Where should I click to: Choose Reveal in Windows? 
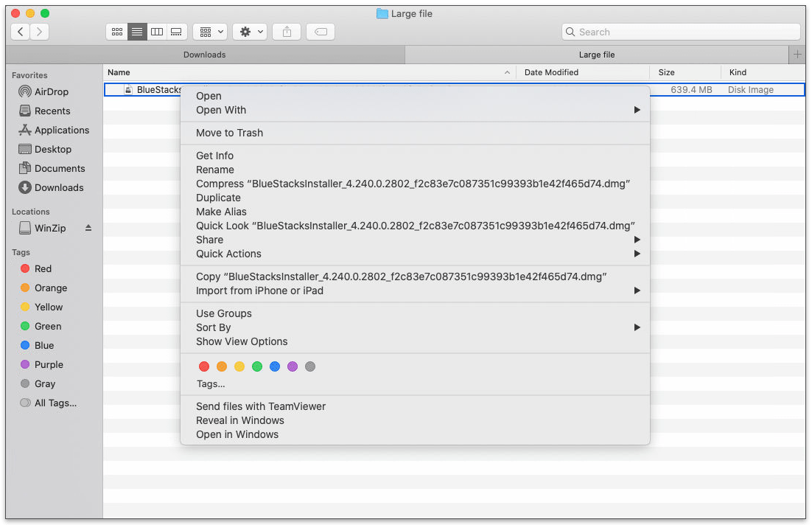coord(415,420)
